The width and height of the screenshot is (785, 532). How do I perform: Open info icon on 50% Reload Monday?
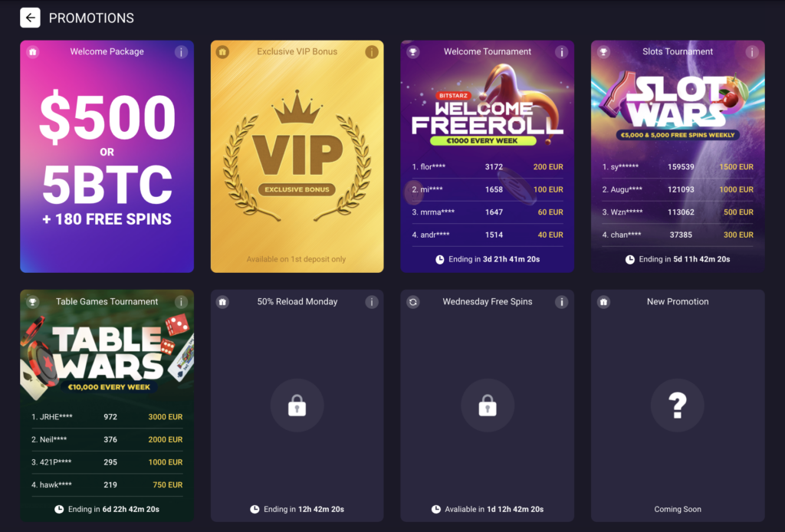click(372, 302)
